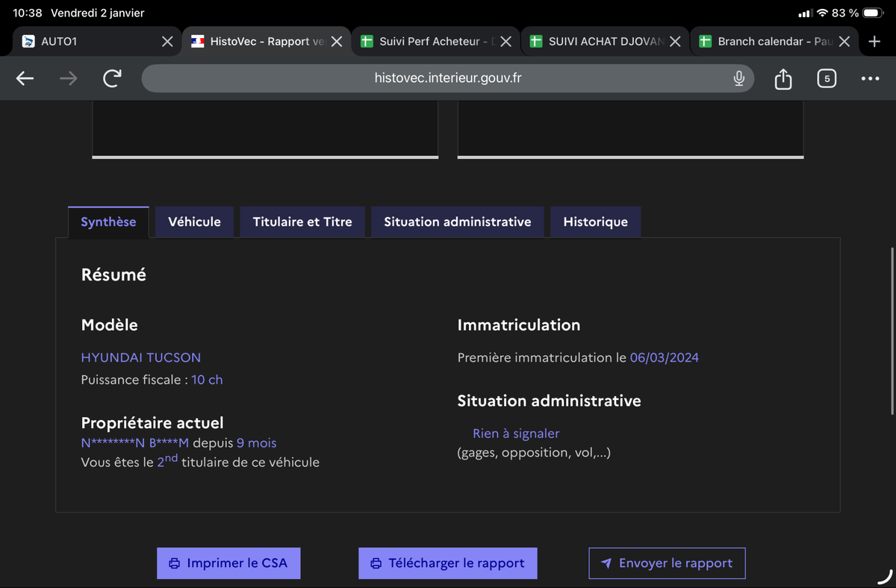The width and height of the screenshot is (896, 588).
Task: Close the Suivi Perf Acheteur tab
Action: coord(505,42)
